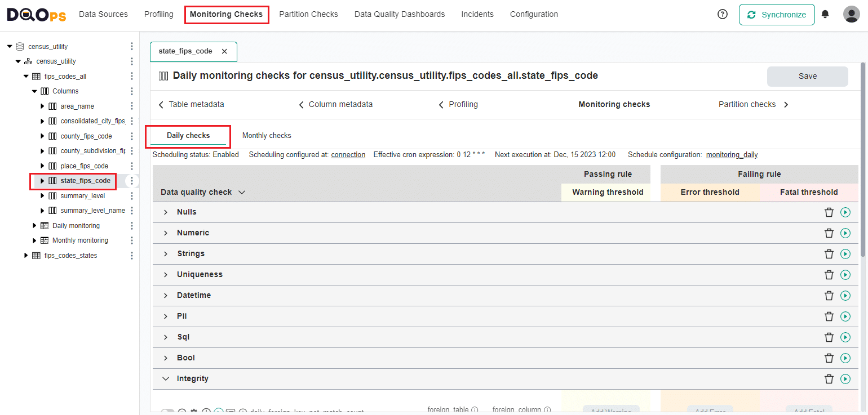Open notifications via the bell icon

pos(825,14)
